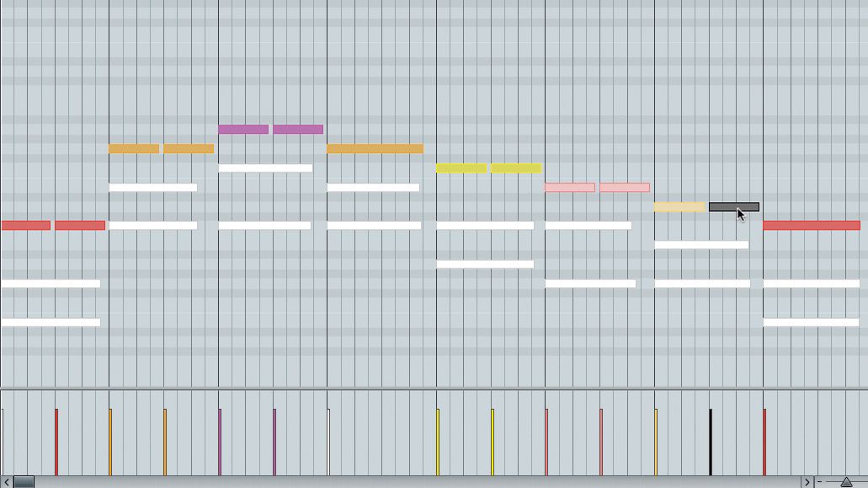This screenshot has width=868, height=488.
Task: Select the cream note left of the gray note
Action: pos(678,206)
